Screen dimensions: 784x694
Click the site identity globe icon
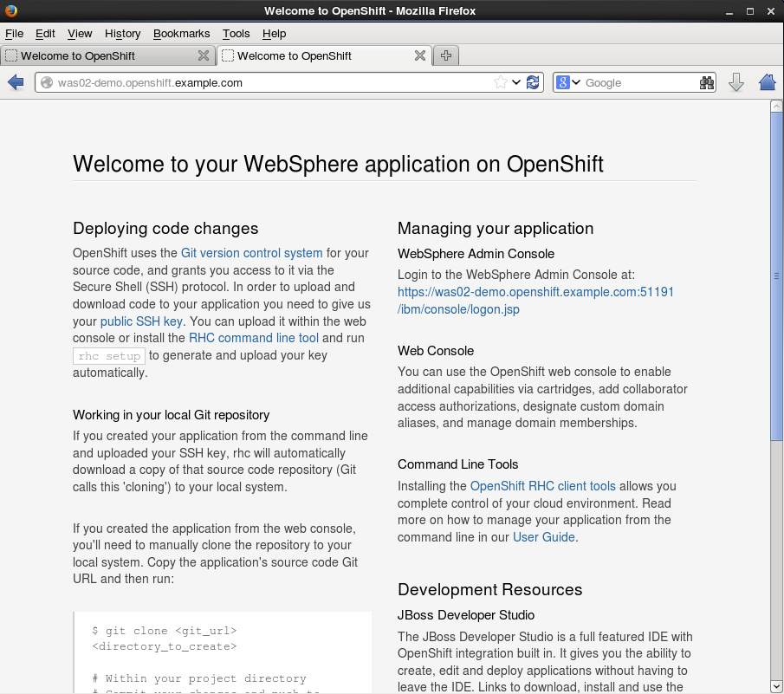pyautogui.click(x=47, y=82)
